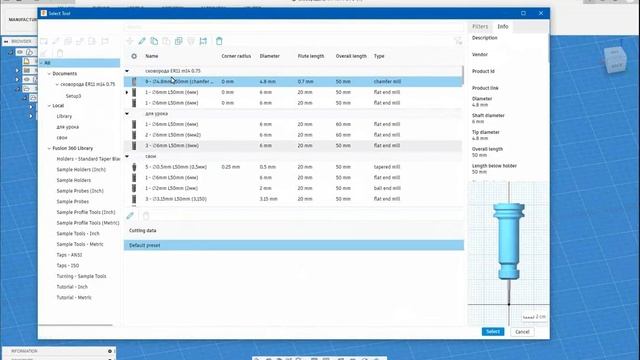Screen dimensions: 640x360
Task: Sort table by Overall length column header
Action: click(351, 56)
